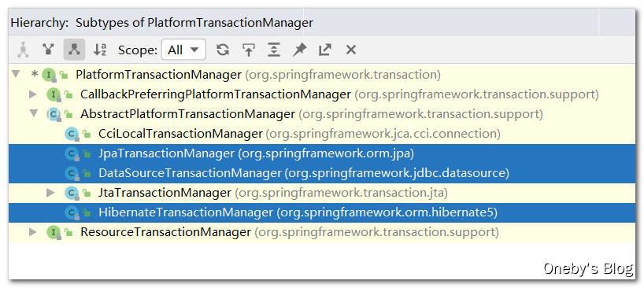The height and width of the screenshot is (288, 644).
Task: Click public access icon beside ResourceTransactionManager
Action: point(68,233)
